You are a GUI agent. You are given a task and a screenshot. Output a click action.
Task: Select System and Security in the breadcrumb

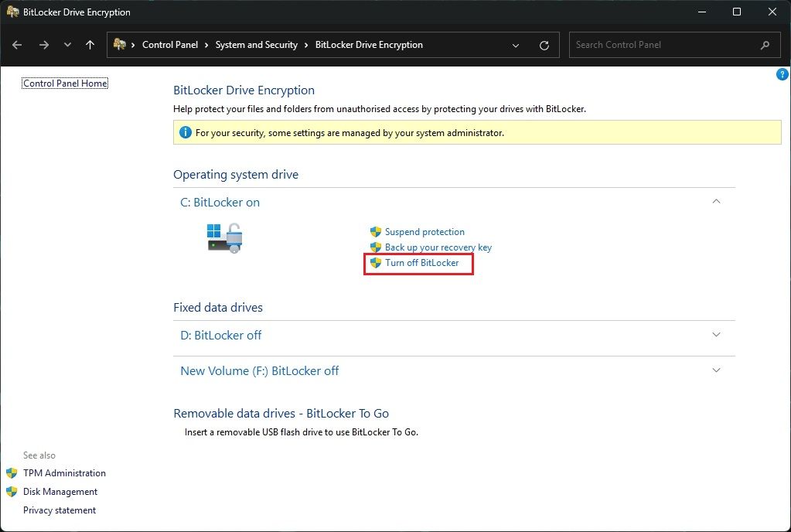pyautogui.click(x=256, y=45)
